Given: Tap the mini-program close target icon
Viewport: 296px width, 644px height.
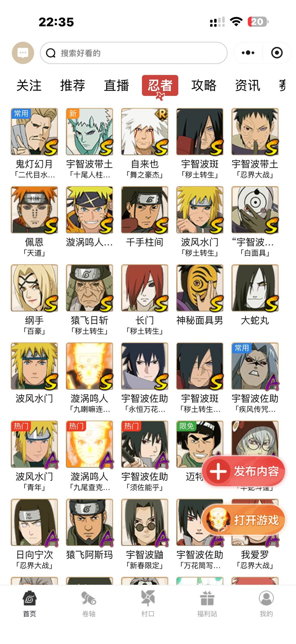Looking at the screenshot, I should click(277, 53).
